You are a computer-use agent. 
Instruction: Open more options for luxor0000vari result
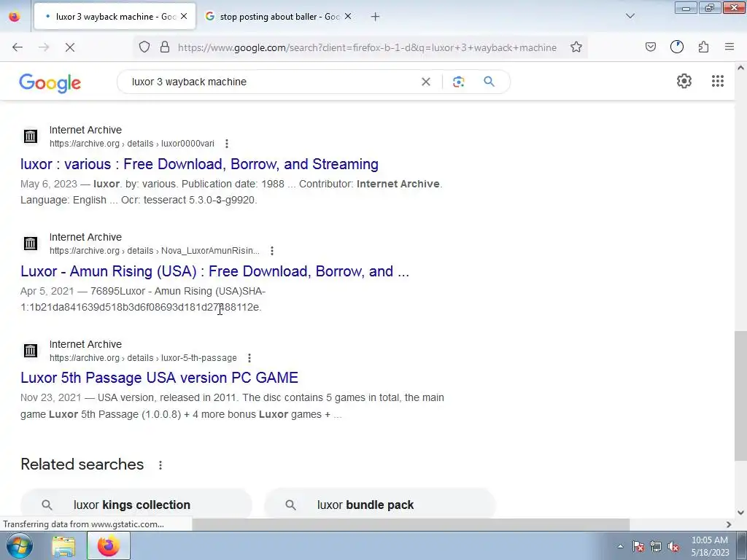point(227,144)
